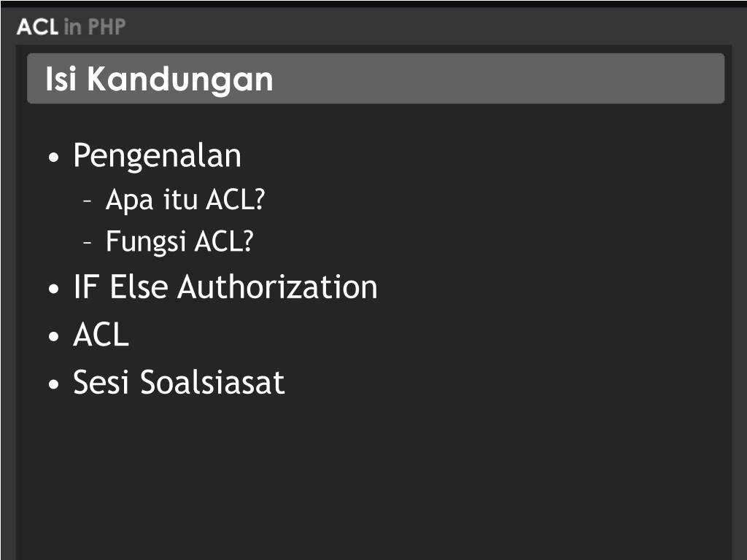The image size is (747, 560).
Task: Select the "IF Else Authorization" item
Action: click(225, 287)
